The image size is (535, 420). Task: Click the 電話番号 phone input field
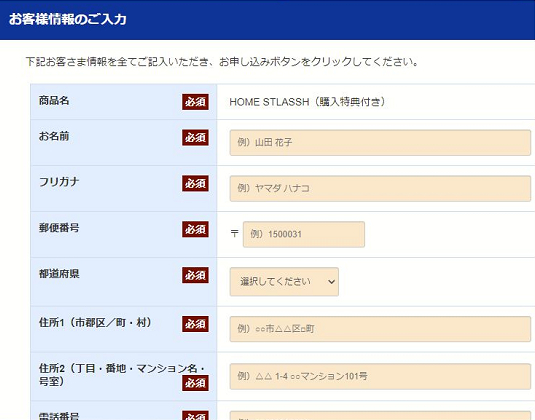pyautogui.click(x=380, y=416)
